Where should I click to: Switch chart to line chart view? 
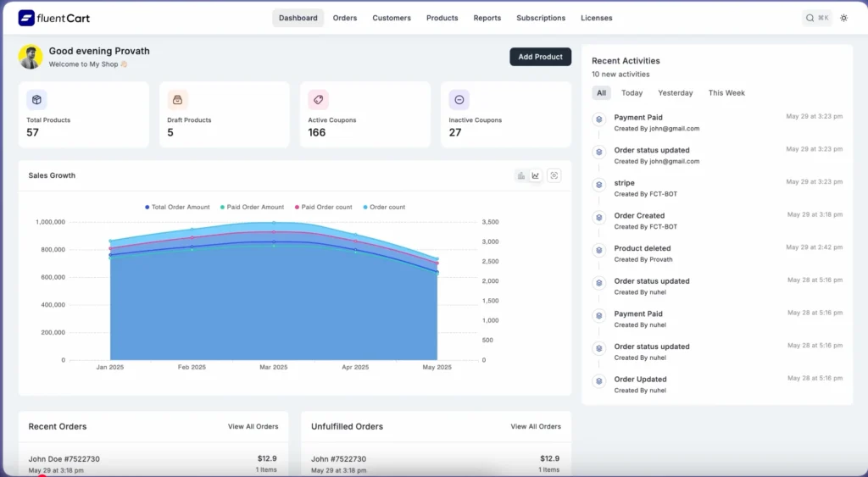pyautogui.click(x=536, y=175)
